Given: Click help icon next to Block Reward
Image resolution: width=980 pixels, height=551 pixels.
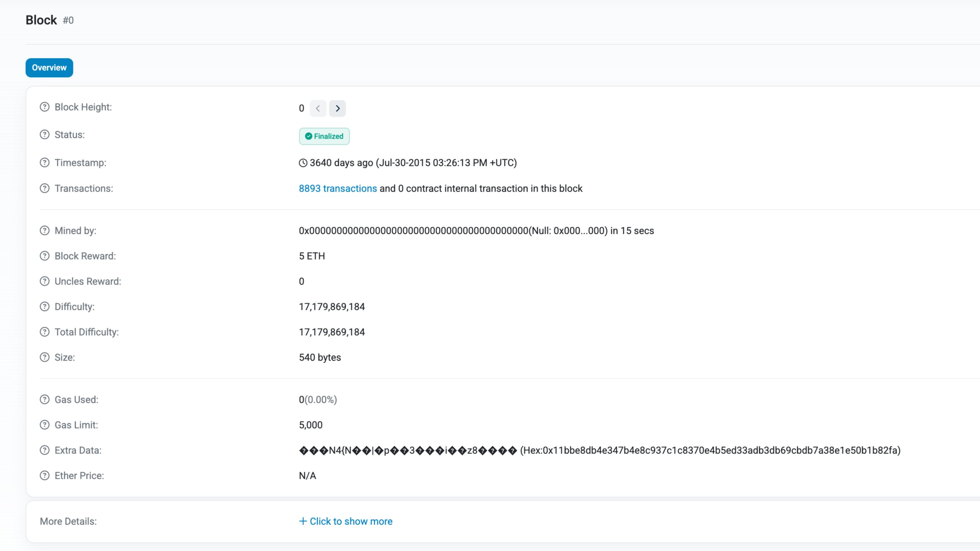Looking at the screenshot, I should [x=45, y=256].
